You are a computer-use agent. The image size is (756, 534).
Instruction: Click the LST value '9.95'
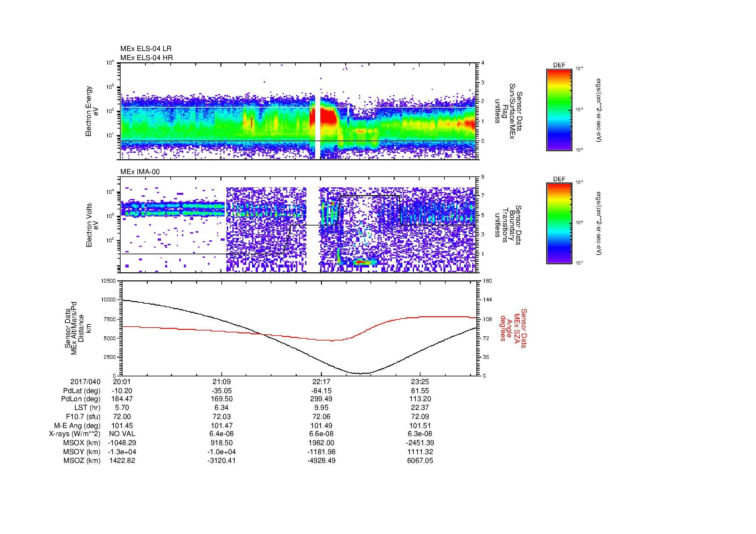pyautogui.click(x=321, y=408)
